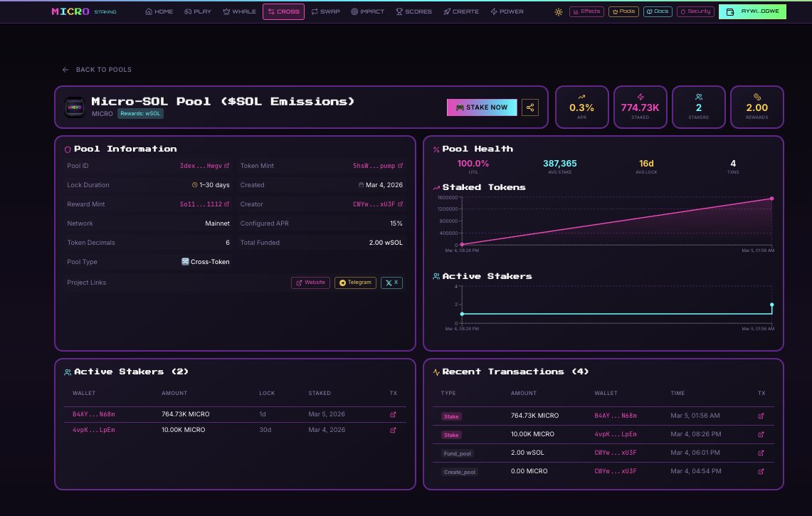812x516 pixels.
Task: Open TX link for Fund_pool transaction
Action: point(761,453)
